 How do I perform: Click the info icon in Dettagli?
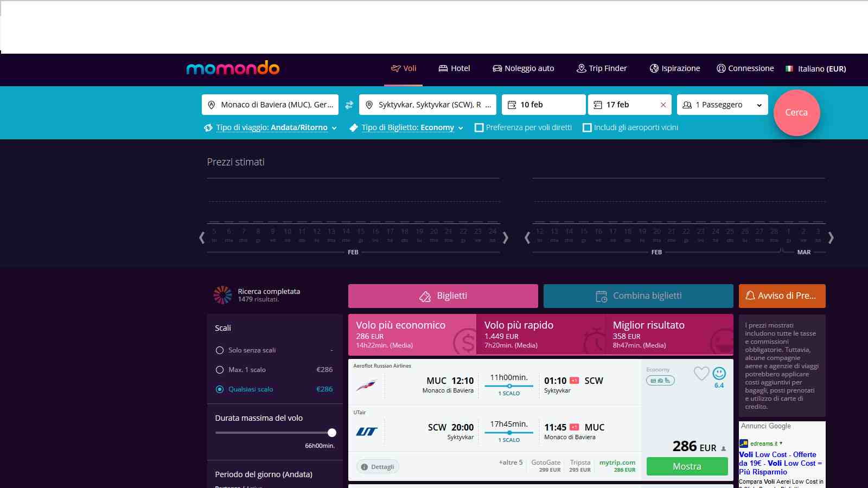(x=365, y=467)
